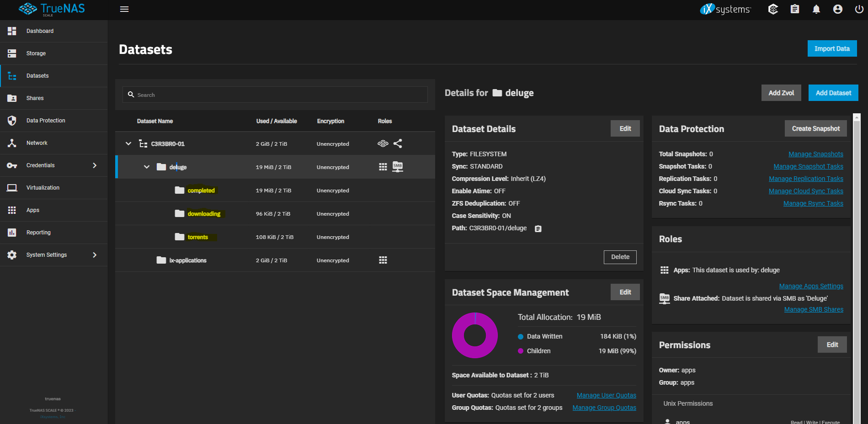Click the deluge row apps grid icon
The height and width of the screenshot is (424, 868).
383,167
